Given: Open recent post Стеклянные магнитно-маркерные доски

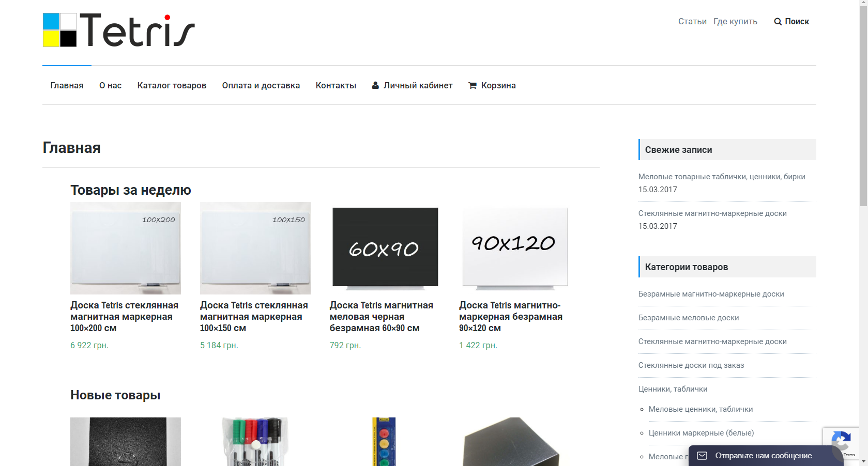Looking at the screenshot, I should point(712,213).
